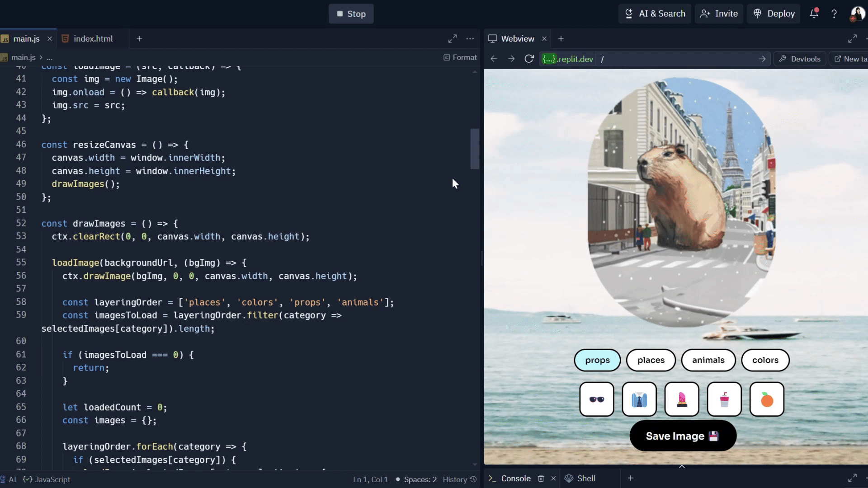Reload the webview page

(x=529, y=59)
